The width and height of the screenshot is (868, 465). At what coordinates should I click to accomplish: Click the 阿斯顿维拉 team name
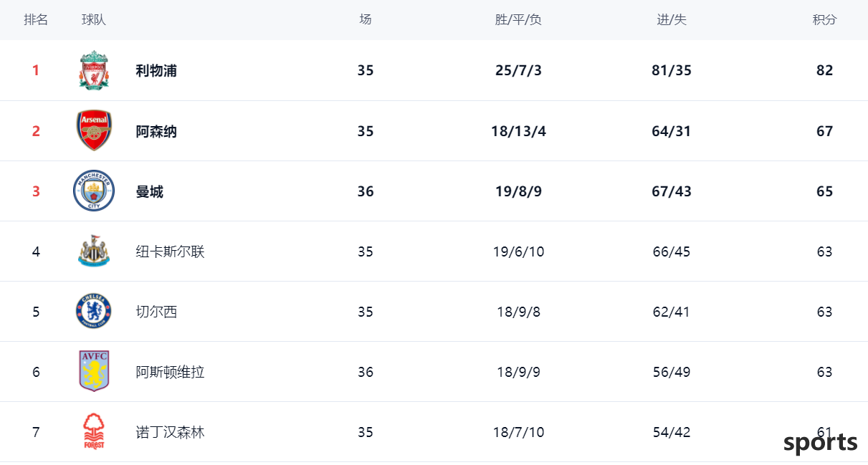point(170,372)
